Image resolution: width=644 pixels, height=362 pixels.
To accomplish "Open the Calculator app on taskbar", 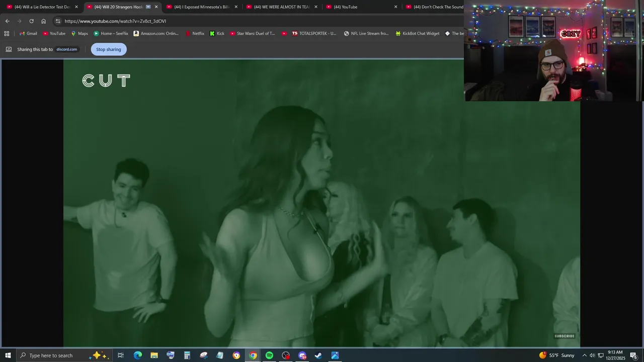I will coord(187,355).
